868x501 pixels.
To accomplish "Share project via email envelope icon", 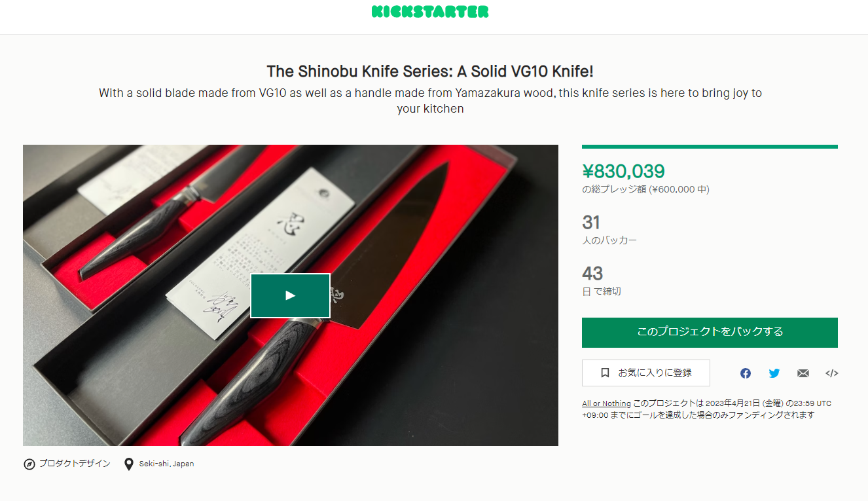I will pyautogui.click(x=803, y=373).
